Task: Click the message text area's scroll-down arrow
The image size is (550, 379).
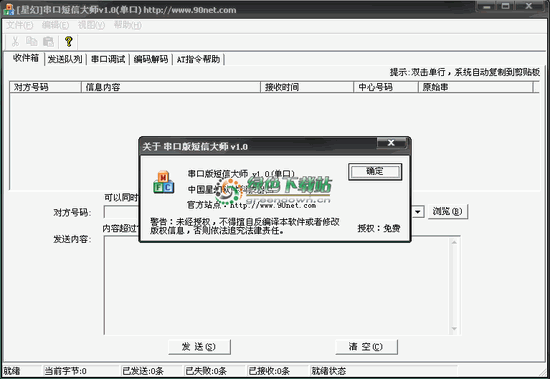Action: (x=454, y=329)
